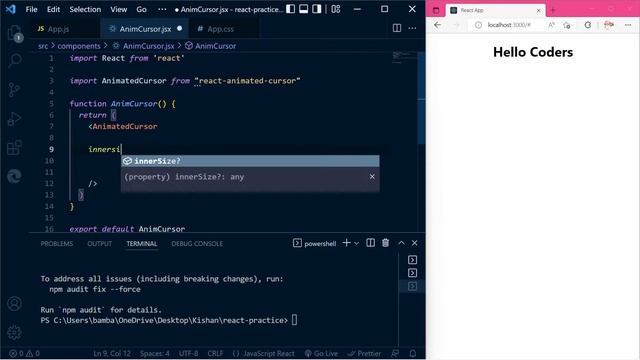This screenshot has height=360, width=640.
Task: Open the Source Control view
Action: (x=14, y=89)
